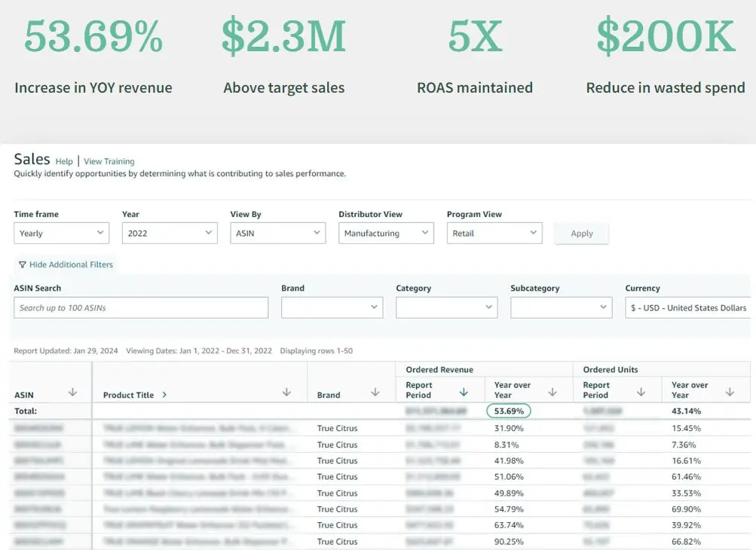Viewport: 756px width, 550px height.
Task: Open the Time frame dropdown
Action: pos(62,234)
